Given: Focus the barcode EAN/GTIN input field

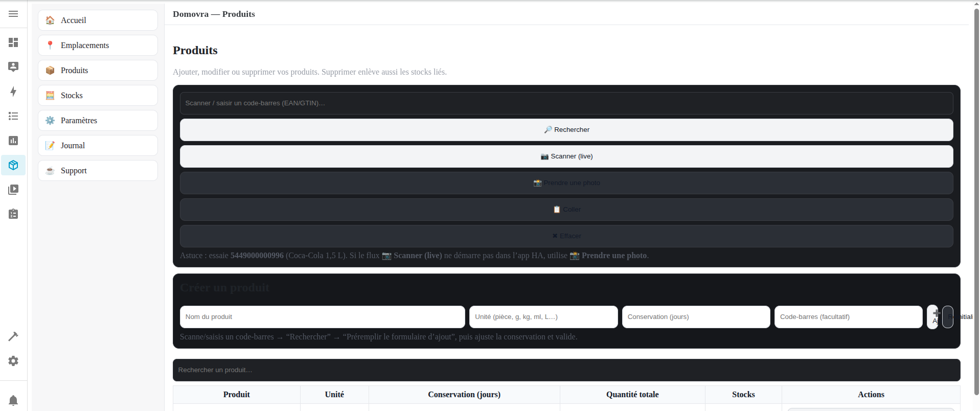Looking at the screenshot, I should [566, 103].
